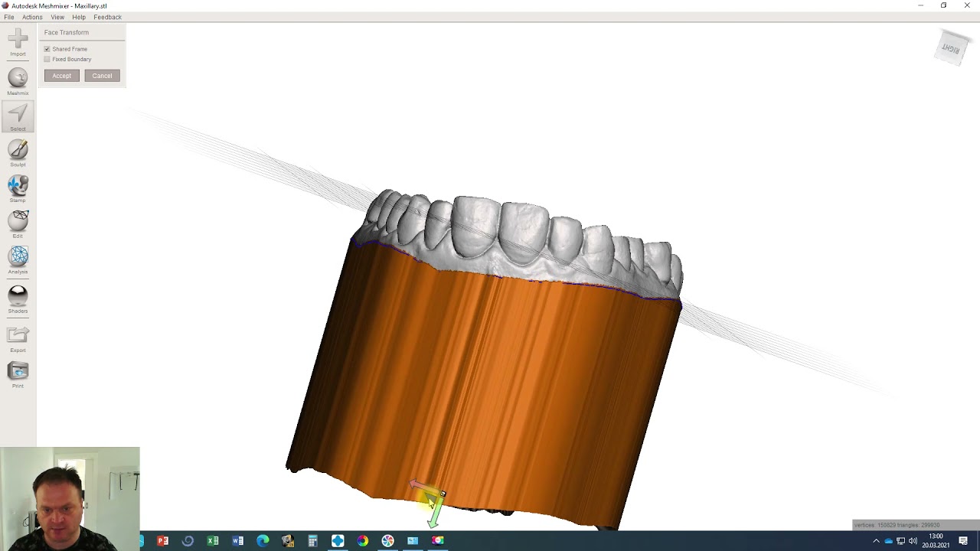Open the Meshmix tool
The width and height of the screenshot is (980, 551).
pyautogui.click(x=18, y=82)
